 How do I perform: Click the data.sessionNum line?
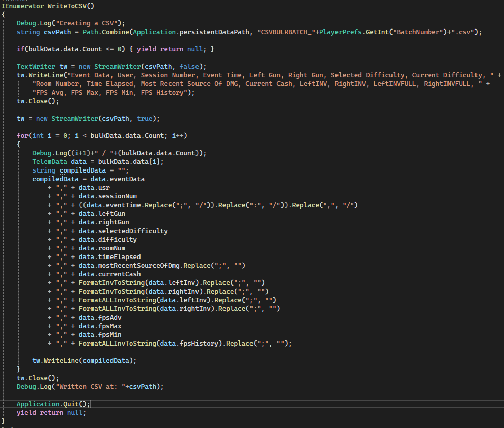click(x=107, y=196)
